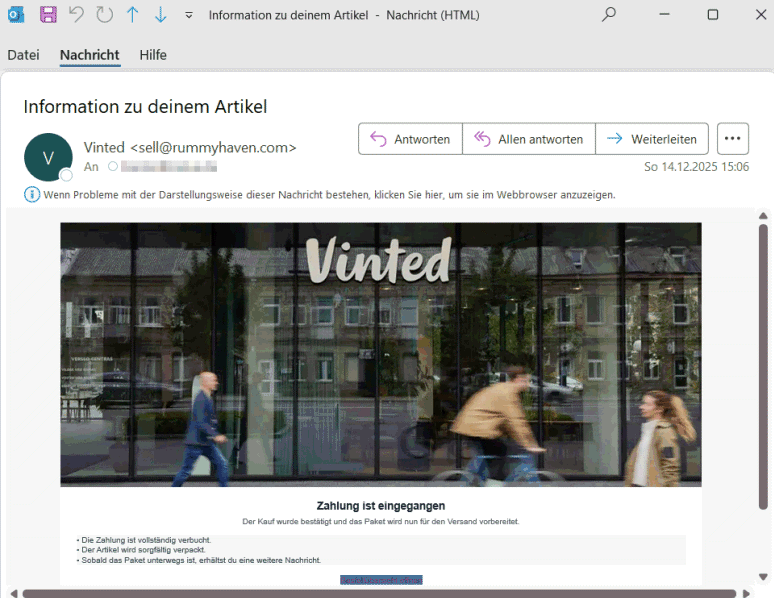Screen dimensions: 774x598
Task: Click the Vinted banner image
Action: (x=380, y=354)
